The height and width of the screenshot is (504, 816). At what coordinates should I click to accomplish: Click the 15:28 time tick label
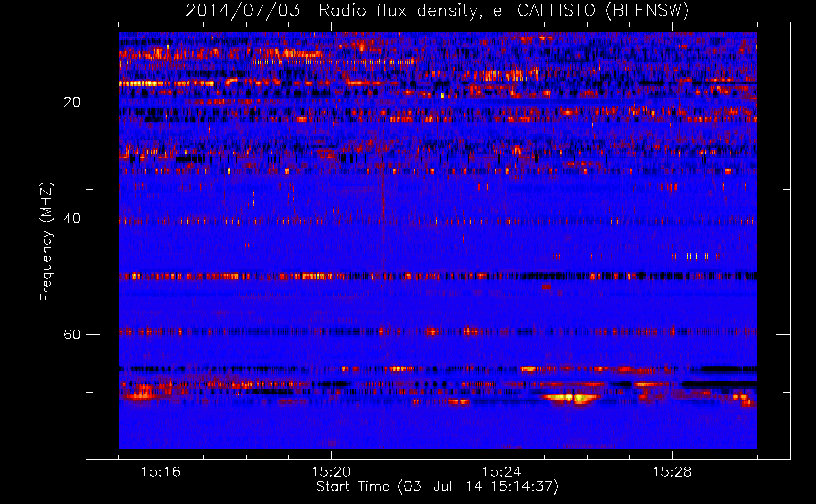672,472
